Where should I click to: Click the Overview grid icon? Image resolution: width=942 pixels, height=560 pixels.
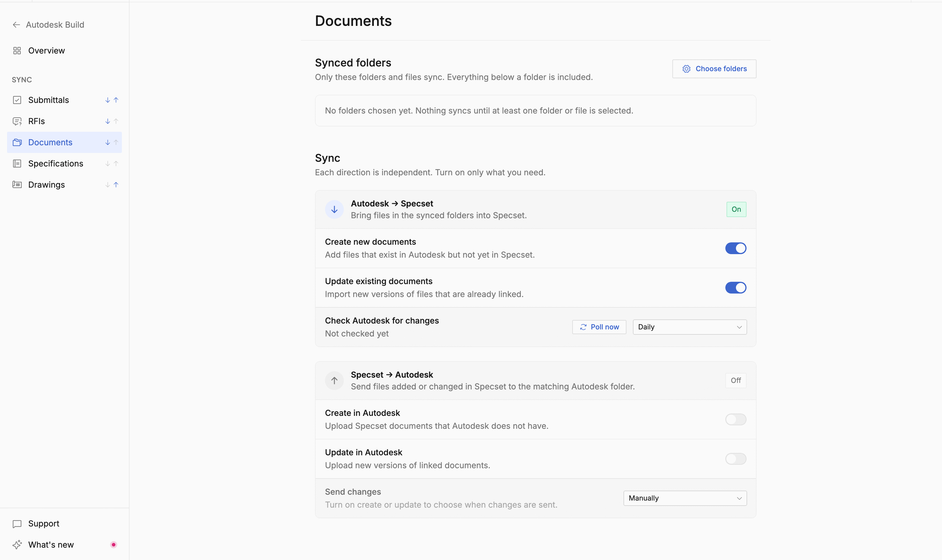coord(17,51)
